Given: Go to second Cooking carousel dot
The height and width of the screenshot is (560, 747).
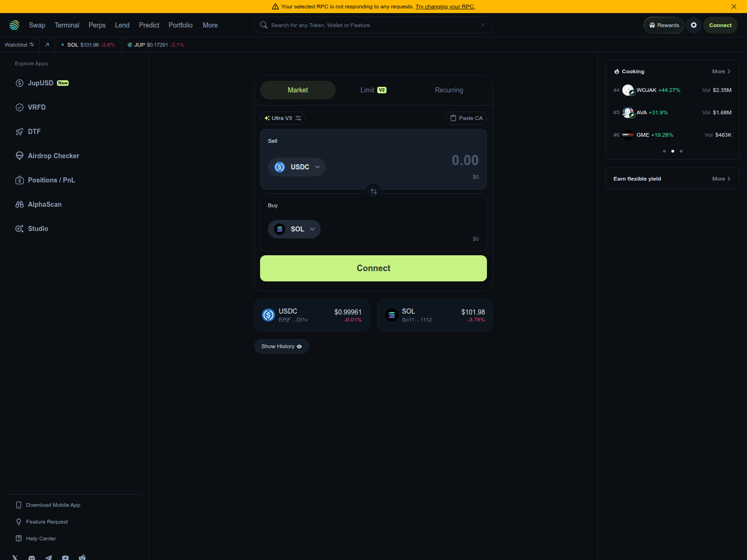Looking at the screenshot, I should coord(673,151).
